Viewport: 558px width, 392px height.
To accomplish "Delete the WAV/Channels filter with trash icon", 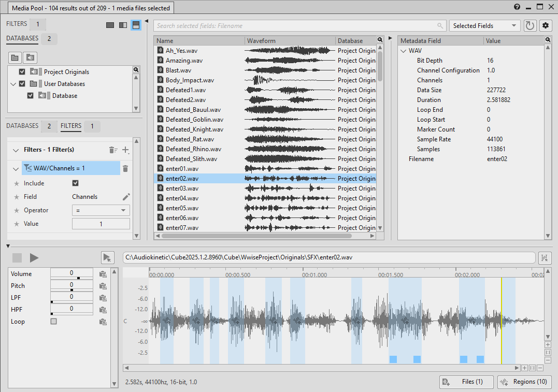I will tap(125, 168).
